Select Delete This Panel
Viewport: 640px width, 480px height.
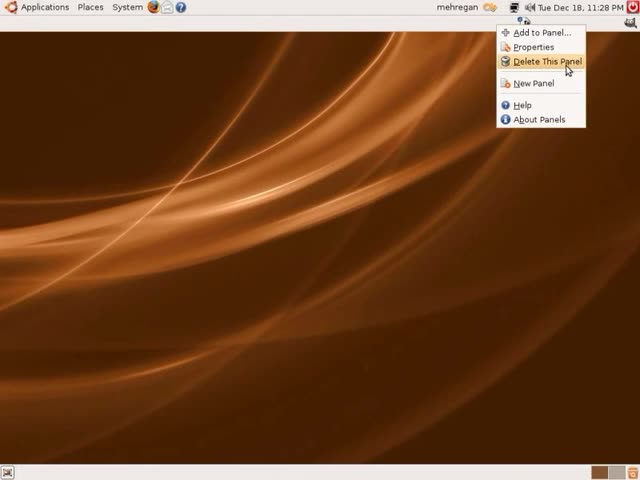[541, 62]
